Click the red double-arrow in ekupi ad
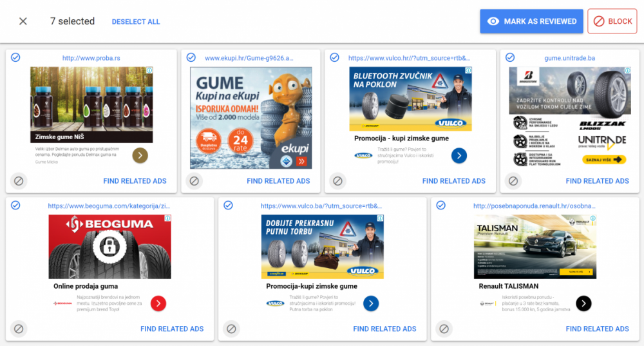This screenshot has width=644, height=346. pyautogui.click(x=301, y=162)
